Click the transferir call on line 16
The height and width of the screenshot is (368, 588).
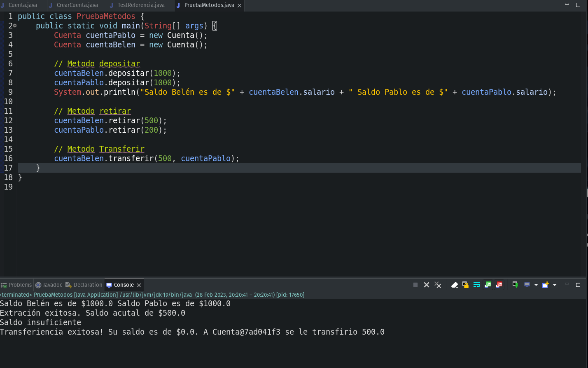click(147, 159)
